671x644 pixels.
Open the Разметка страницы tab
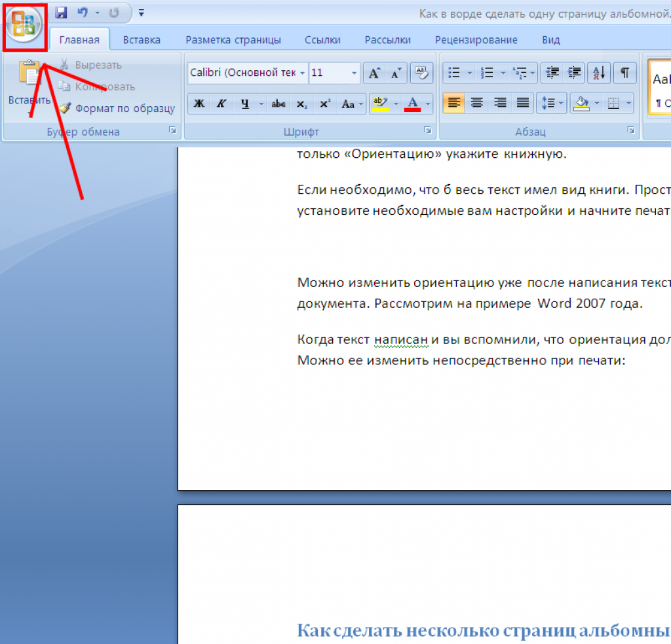(x=233, y=40)
